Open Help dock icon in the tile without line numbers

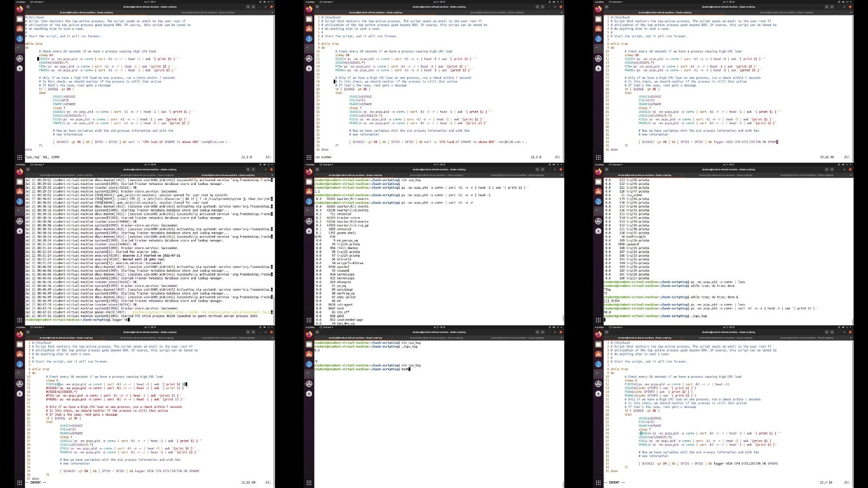19,39
